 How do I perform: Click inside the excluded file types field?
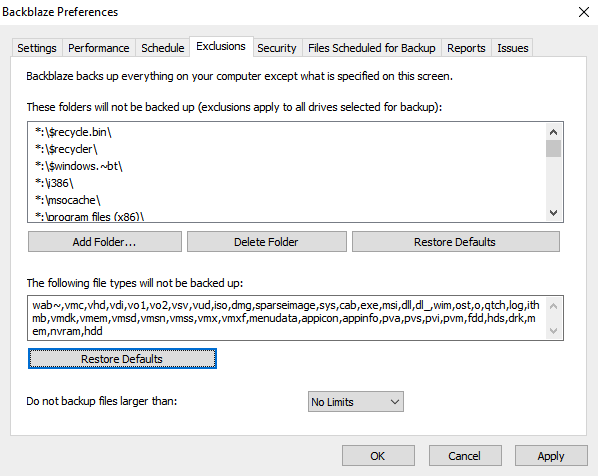[287, 318]
